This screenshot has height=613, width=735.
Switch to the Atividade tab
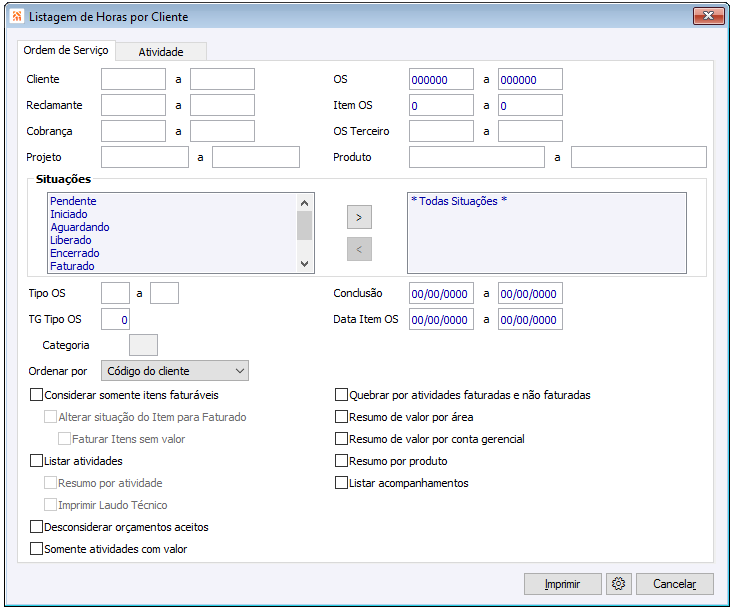tap(161, 52)
